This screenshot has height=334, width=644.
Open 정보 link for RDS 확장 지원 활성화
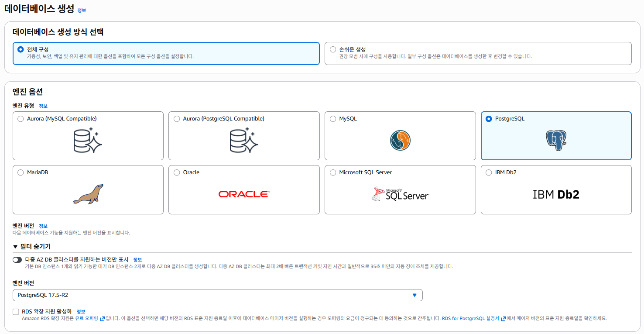point(81,312)
